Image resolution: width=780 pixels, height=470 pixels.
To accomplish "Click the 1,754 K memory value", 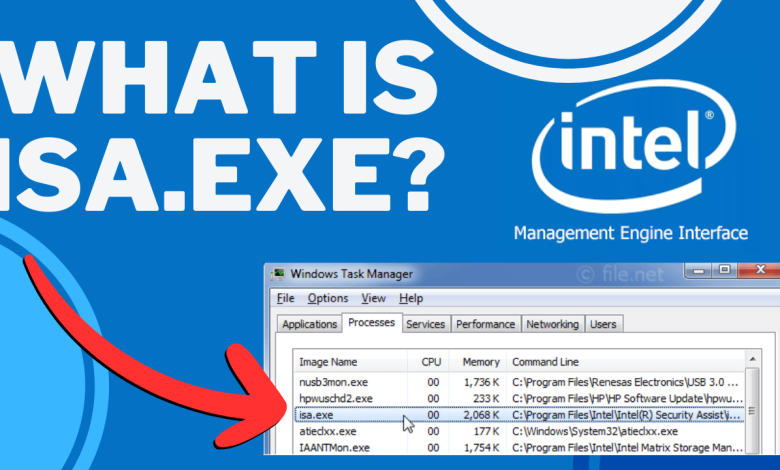I will [x=482, y=448].
